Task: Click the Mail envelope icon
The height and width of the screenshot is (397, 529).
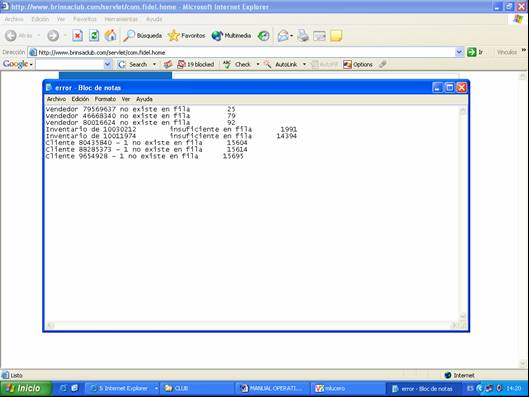Action: click(x=283, y=35)
